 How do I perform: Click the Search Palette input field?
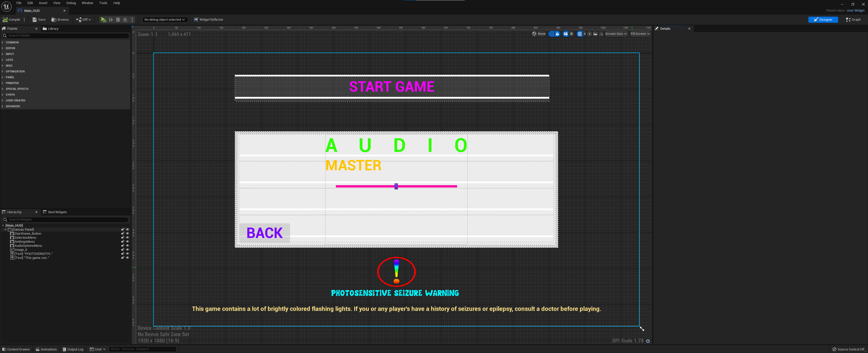point(67,36)
